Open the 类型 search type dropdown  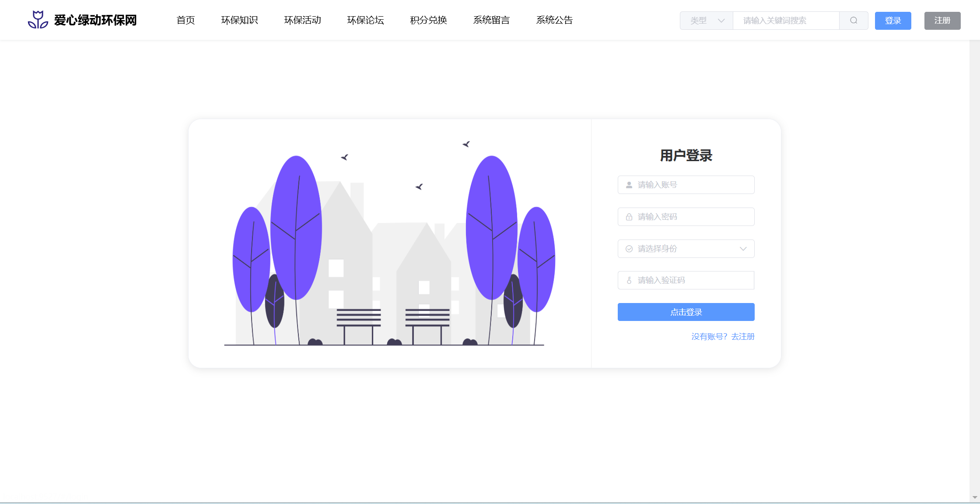pos(707,21)
